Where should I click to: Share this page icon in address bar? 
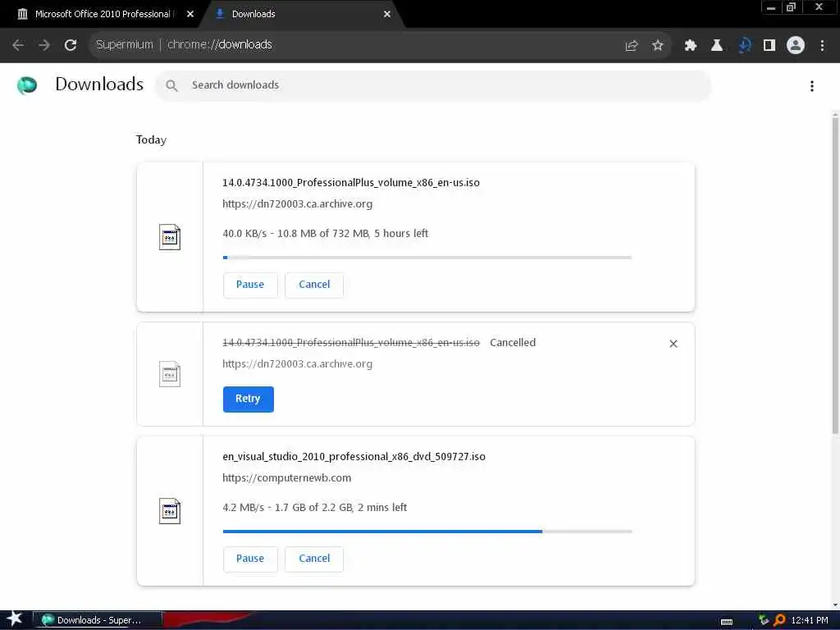pyautogui.click(x=632, y=46)
